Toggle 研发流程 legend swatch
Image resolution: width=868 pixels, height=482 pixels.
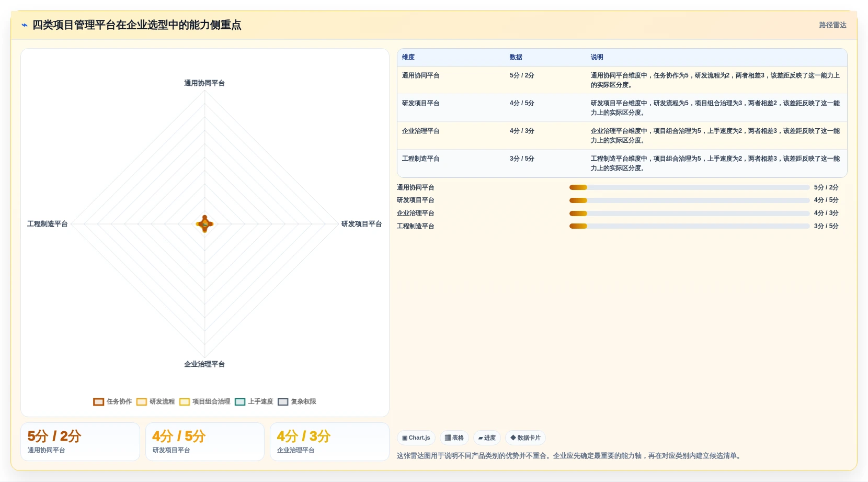141,402
